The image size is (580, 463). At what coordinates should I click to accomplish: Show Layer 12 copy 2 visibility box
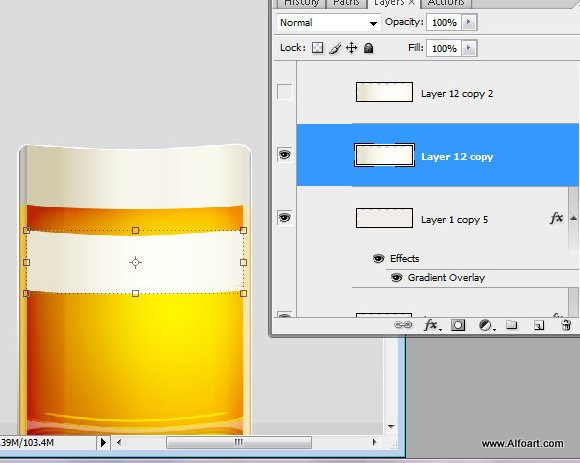pos(284,92)
